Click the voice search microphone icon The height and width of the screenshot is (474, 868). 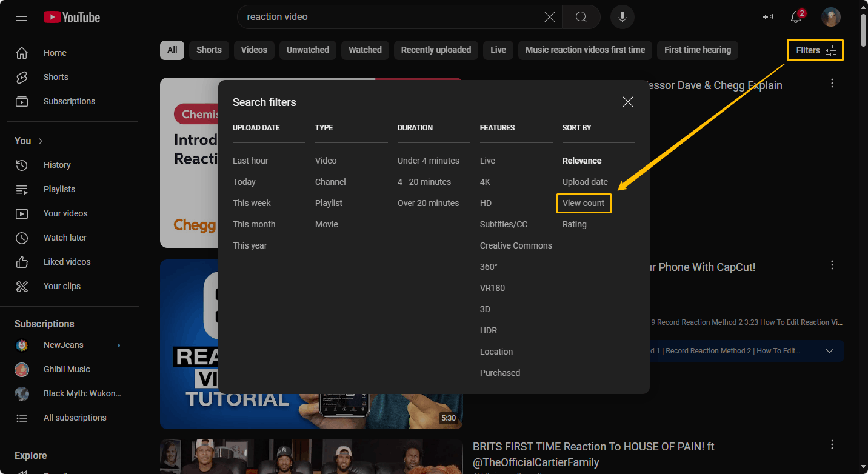click(x=622, y=17)
